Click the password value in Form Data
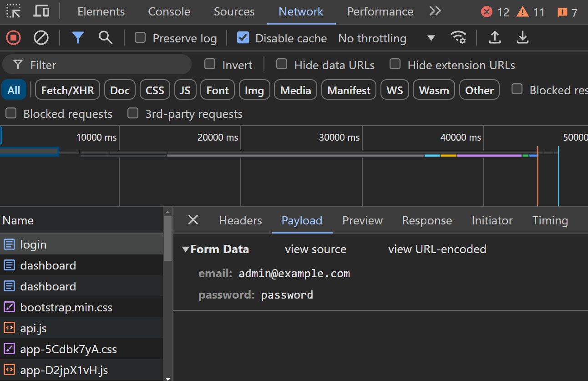Viewport: 588px width, 381px height. 287,295
